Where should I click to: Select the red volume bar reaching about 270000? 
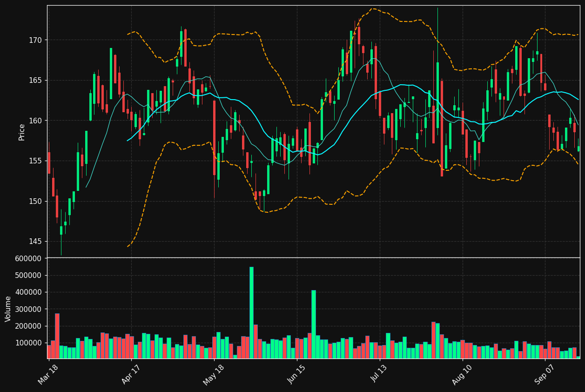tap(57, 336)
